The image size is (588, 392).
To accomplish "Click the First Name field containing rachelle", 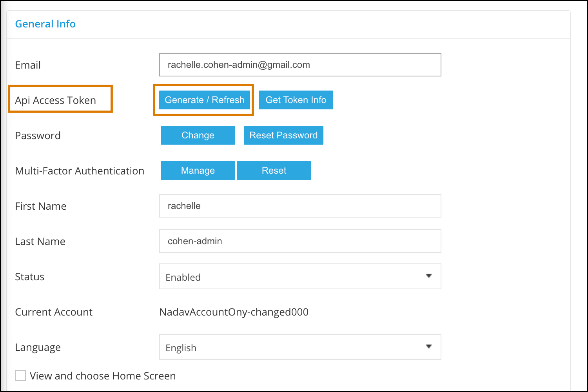I will (300, 206).
